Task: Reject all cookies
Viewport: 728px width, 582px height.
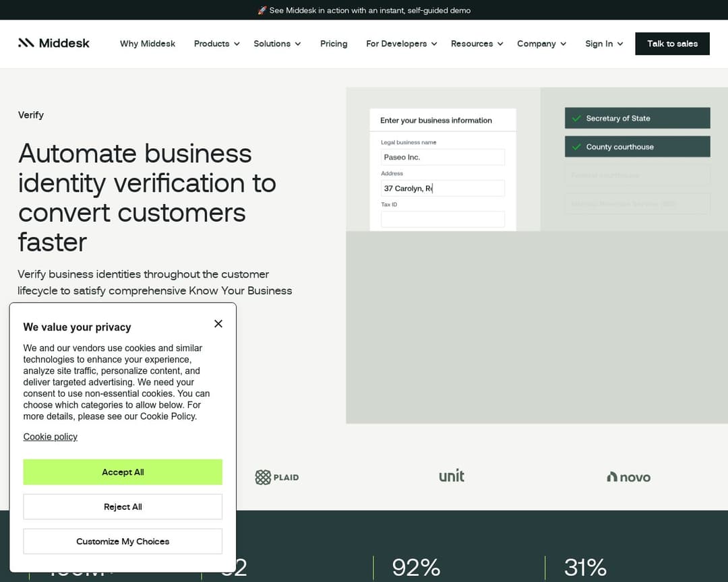Action: tap(123, 507)
